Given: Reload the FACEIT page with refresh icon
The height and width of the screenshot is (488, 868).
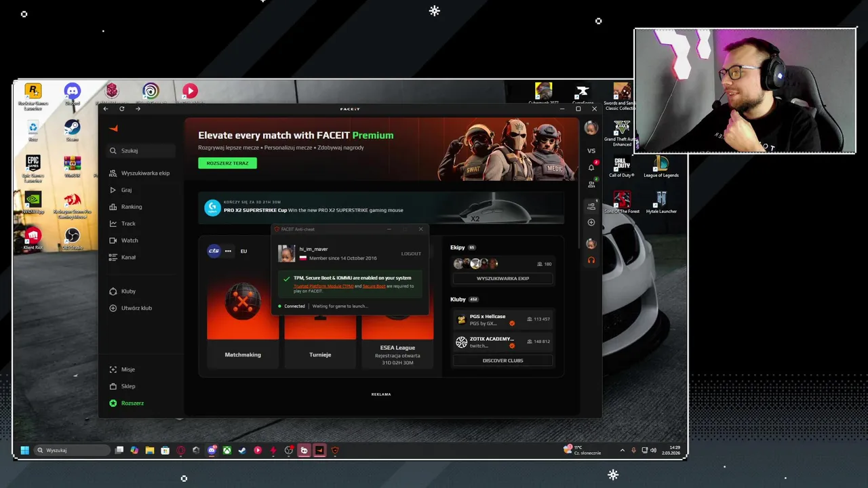Looking at the screenshot, I should point(122,108).
